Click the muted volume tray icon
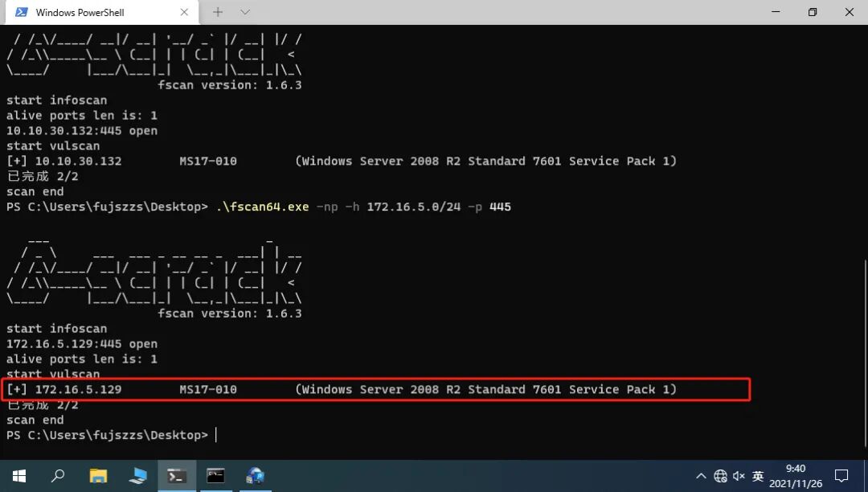 (739, 476)
